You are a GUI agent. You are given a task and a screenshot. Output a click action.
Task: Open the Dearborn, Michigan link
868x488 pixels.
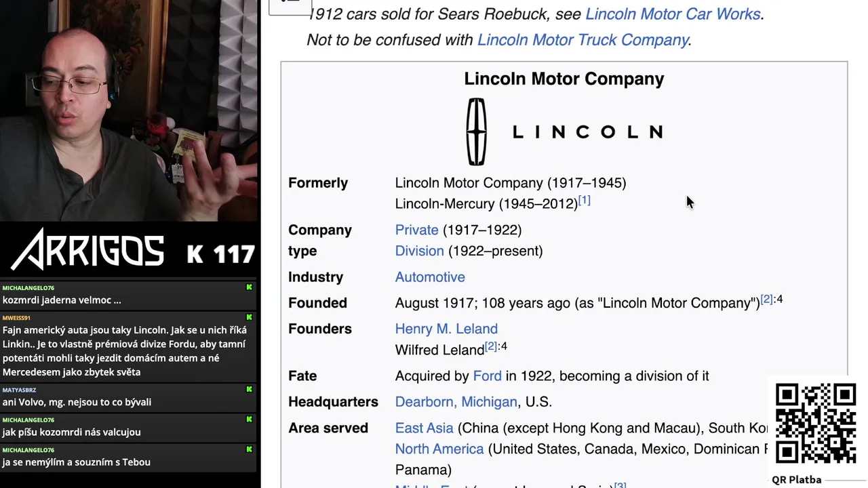[456, 402]
